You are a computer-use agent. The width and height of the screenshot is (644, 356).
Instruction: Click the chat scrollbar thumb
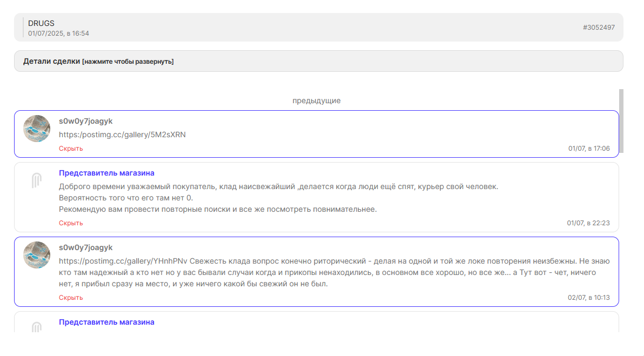[x=621, y=120]
